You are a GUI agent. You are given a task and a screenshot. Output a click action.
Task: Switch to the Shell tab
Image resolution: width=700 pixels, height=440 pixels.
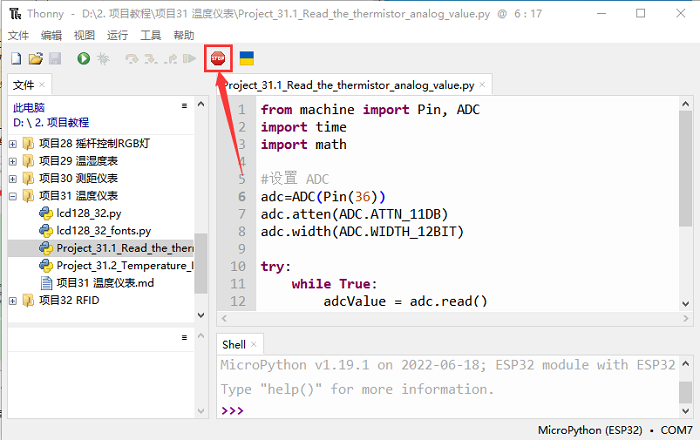233,344
